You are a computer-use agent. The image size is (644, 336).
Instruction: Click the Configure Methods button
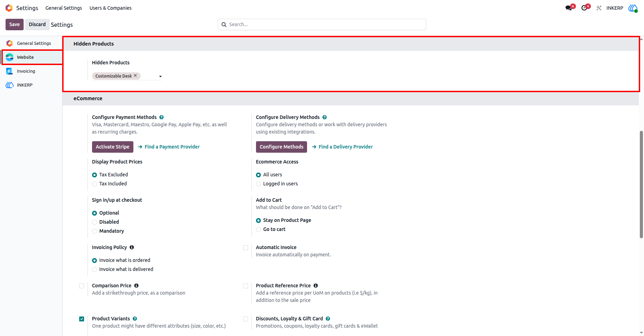coord(281,147)
